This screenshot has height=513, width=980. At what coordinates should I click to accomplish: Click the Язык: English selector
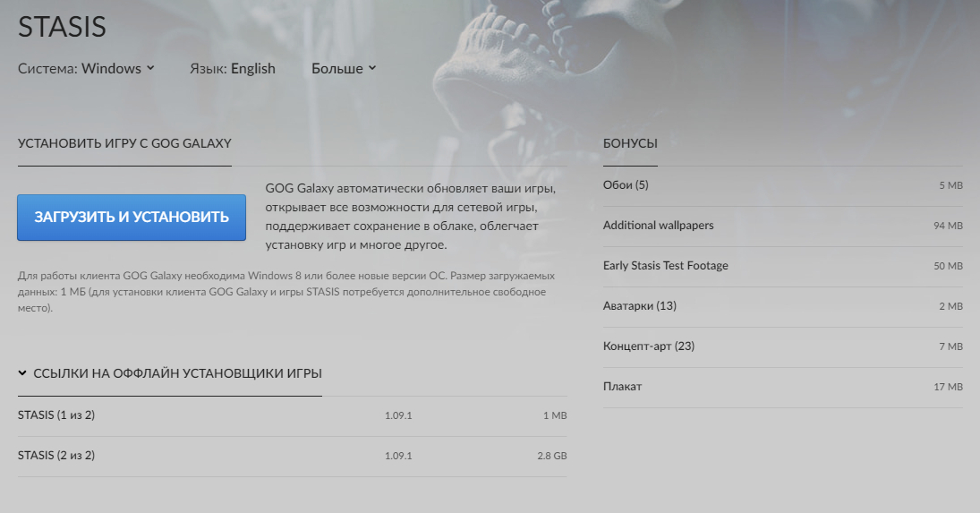[x=233, y=68]
